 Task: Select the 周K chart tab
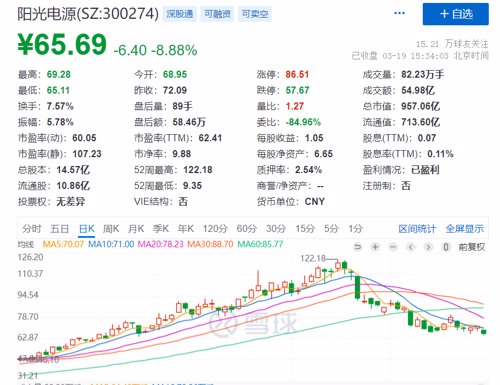[111, 229]
